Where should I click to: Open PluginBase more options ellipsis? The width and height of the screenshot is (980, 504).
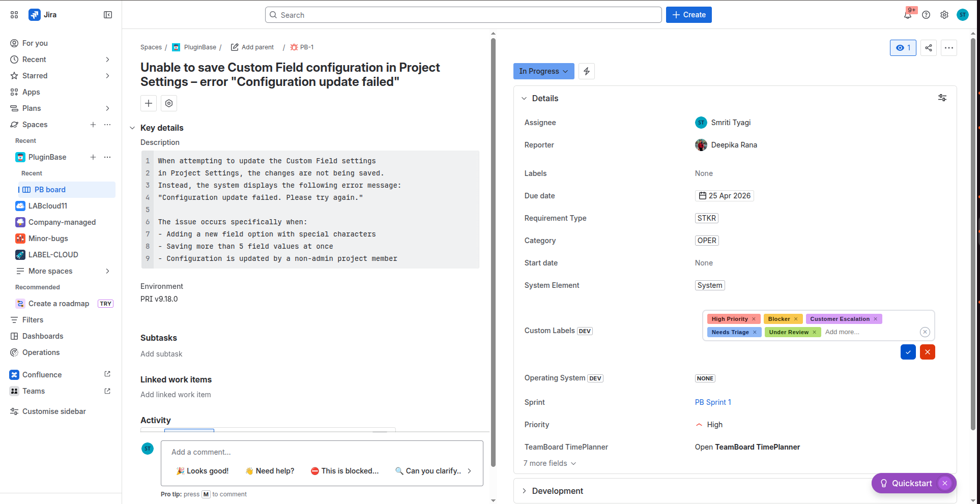[x=107, y=157]
